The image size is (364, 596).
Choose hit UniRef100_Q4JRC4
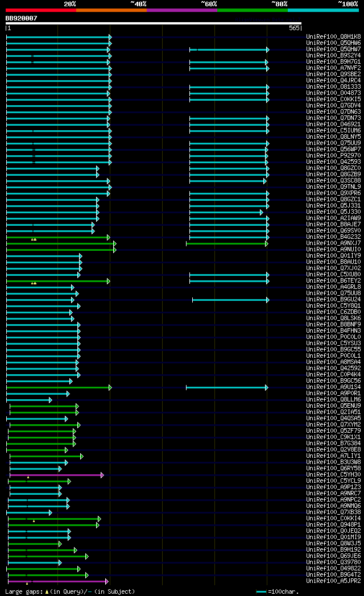click(334, 81)
